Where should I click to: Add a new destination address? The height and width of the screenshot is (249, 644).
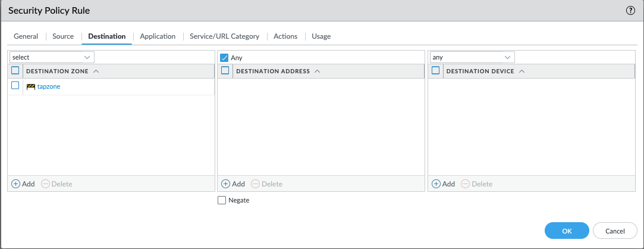[233, 184]
